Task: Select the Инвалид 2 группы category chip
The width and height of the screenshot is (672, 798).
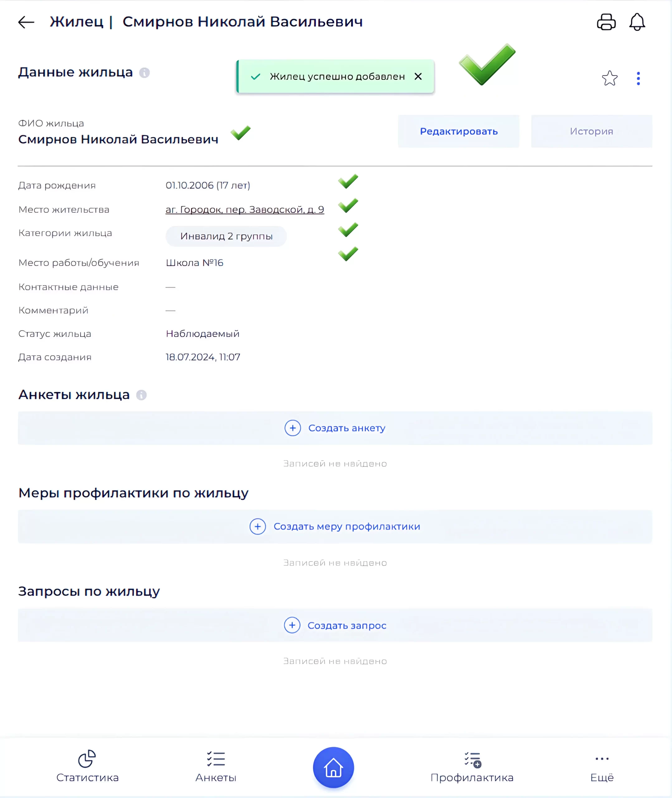Action: point(226,236)
